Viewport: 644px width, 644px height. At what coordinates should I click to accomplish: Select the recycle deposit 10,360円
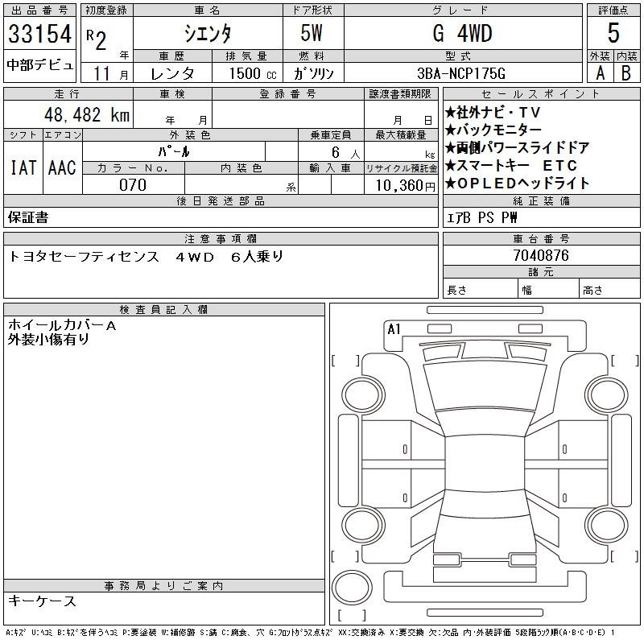405,186
